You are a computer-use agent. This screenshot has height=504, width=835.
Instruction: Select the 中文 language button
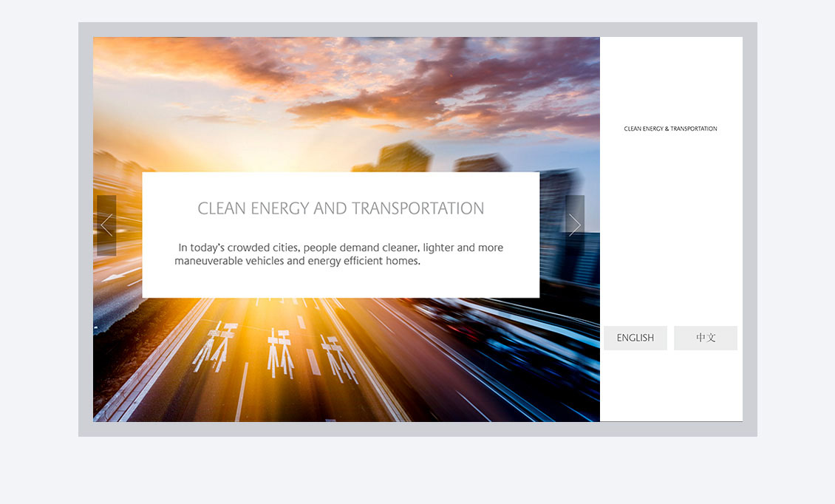706,338
